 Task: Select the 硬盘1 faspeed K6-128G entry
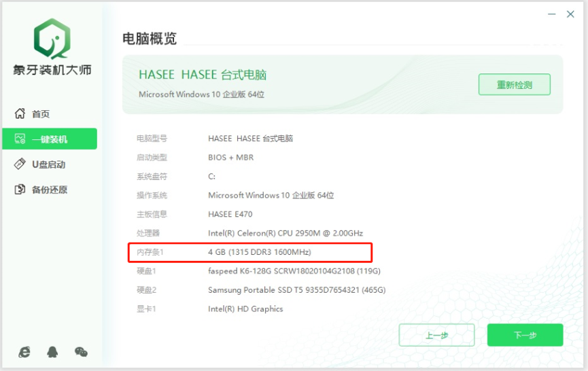(294, 271)
